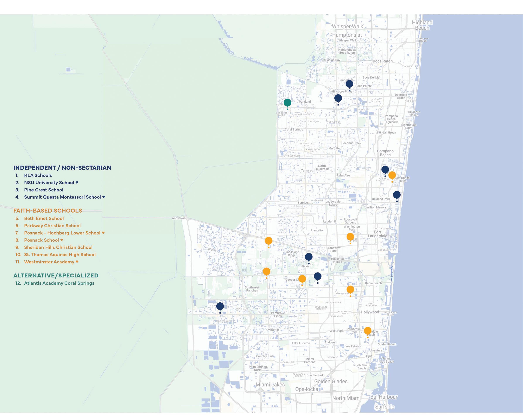Click the navy pin just above Davie

pos(309,257)
